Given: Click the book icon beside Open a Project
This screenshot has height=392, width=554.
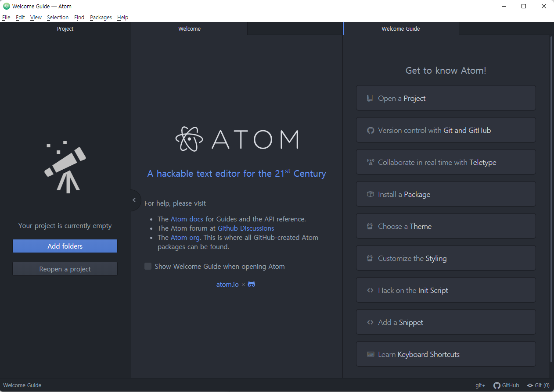Looking at the screenshot, I should [x=370, y=98].
